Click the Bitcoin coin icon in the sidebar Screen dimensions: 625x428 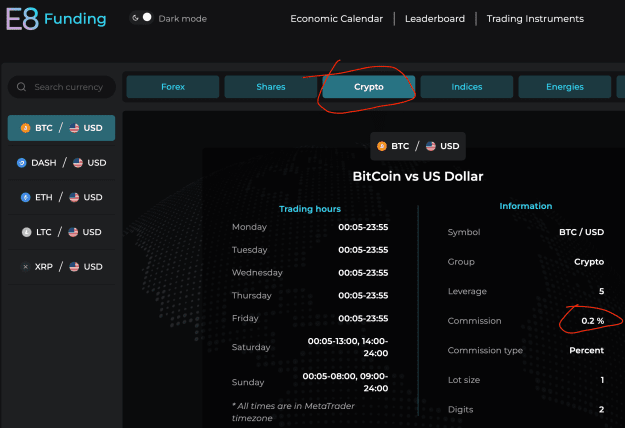pos(26,128)
